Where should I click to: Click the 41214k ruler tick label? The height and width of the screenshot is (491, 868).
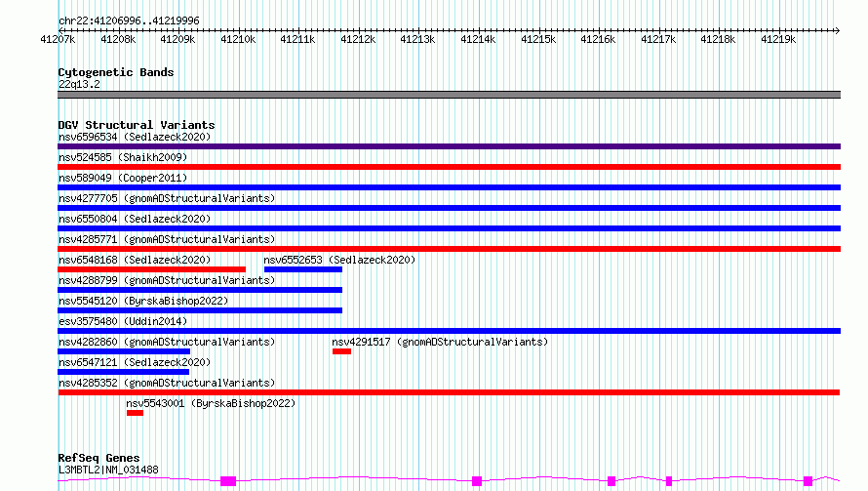(x=478, y=39)
